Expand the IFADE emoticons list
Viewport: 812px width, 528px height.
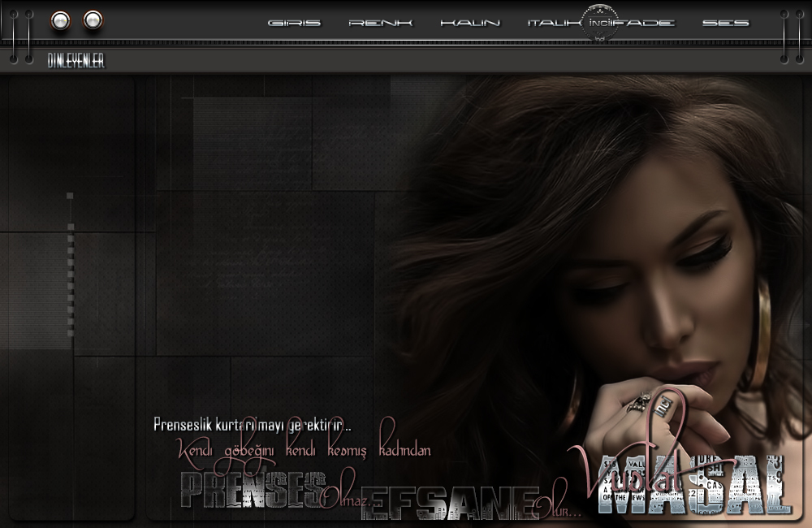click(645, 23)
